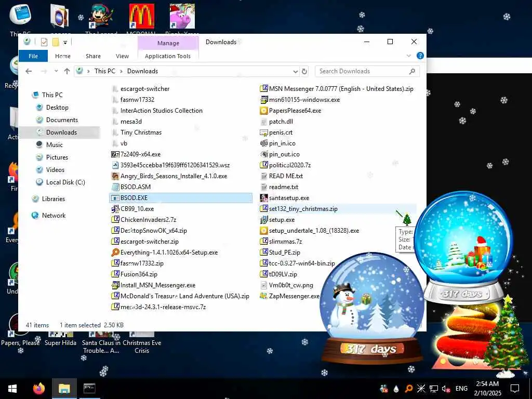The width and height of the screenshot is (532, 399).
Task: Open Local Disk (C:) in sidebar
Action: [65, 182]
